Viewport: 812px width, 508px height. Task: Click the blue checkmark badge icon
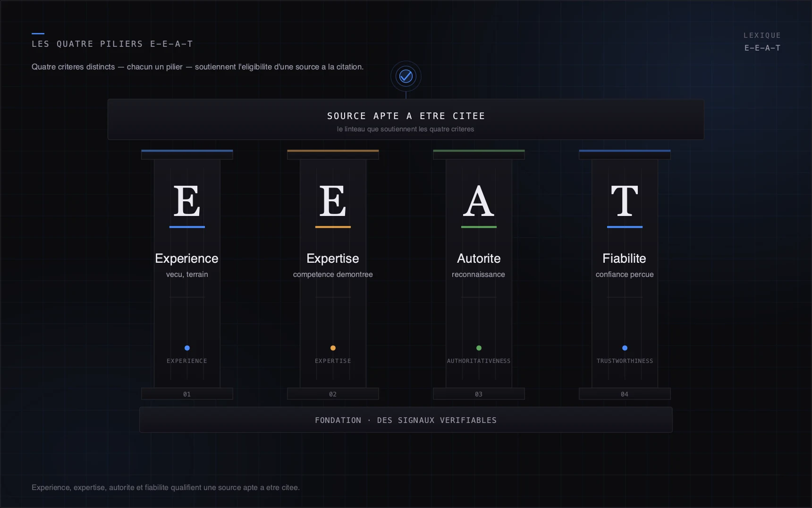[x=406, y=76]
